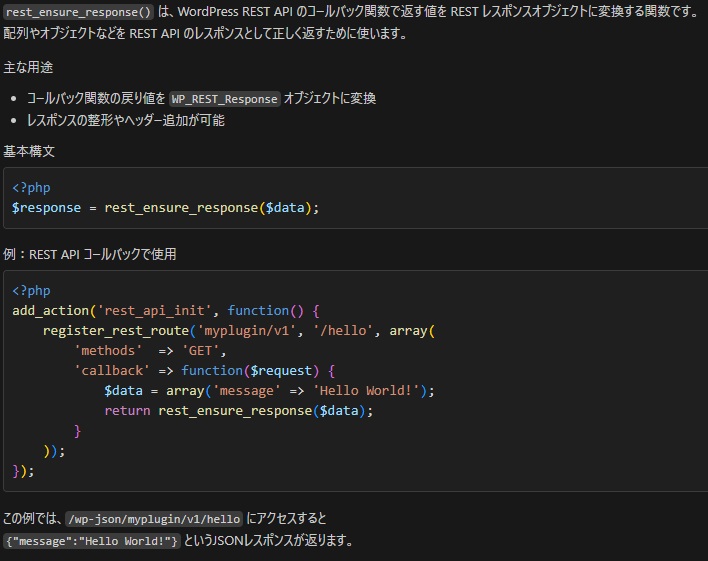Click the heading 主な用途
Screen dimensions: 708x561
(x=28, y=67)
